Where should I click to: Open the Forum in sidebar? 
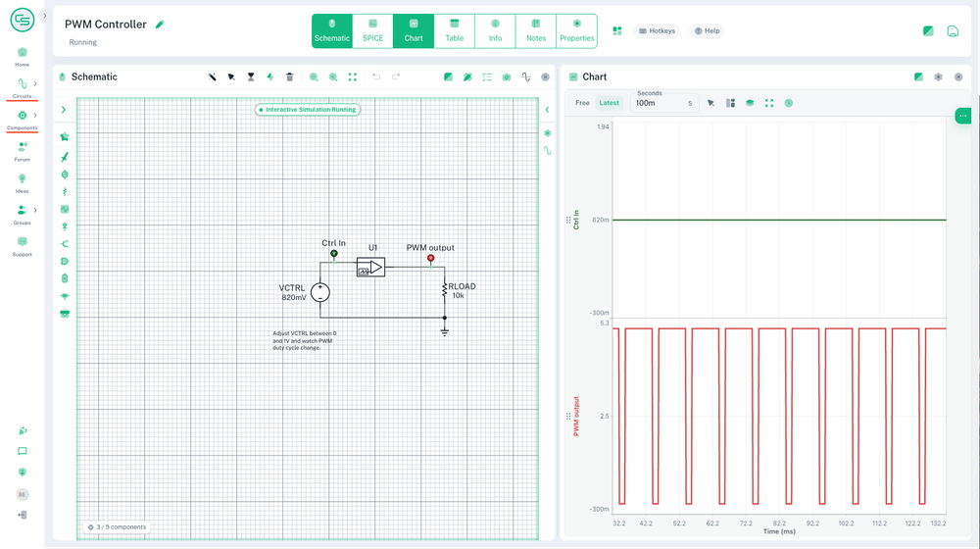[22, 151]
